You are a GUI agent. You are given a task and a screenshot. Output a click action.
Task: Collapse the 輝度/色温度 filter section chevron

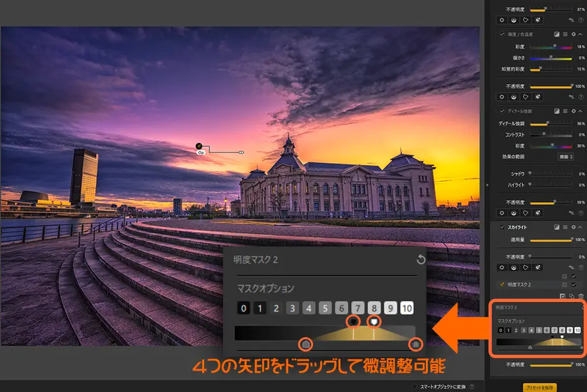pos(580,35)
